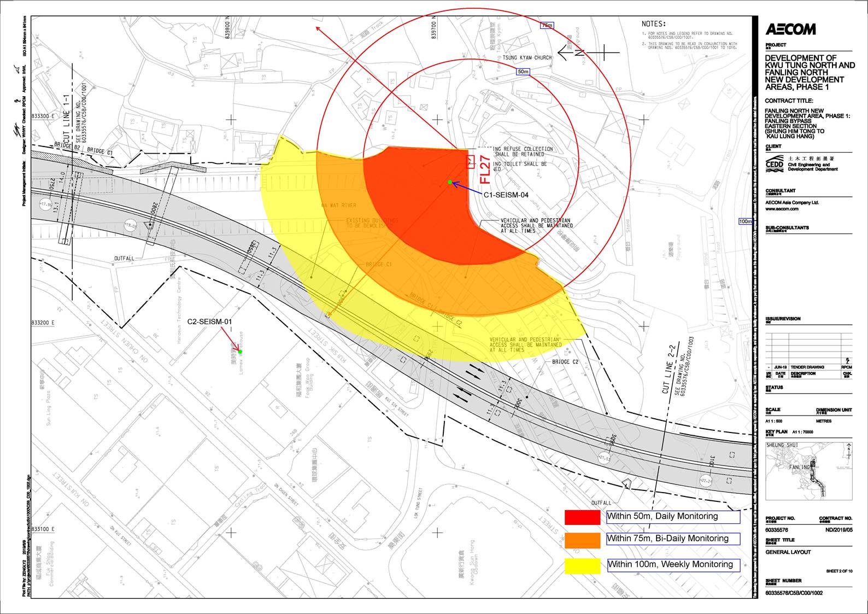868x614 pixels.
Task: Click the '839800 N' grid coordinate
Action: point(227,28)
